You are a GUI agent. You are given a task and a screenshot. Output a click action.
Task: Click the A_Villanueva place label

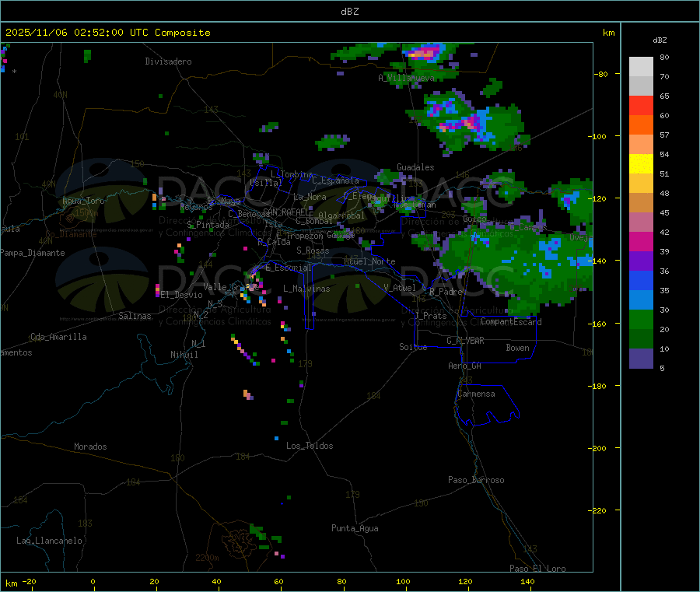click(x=406, y=78)
